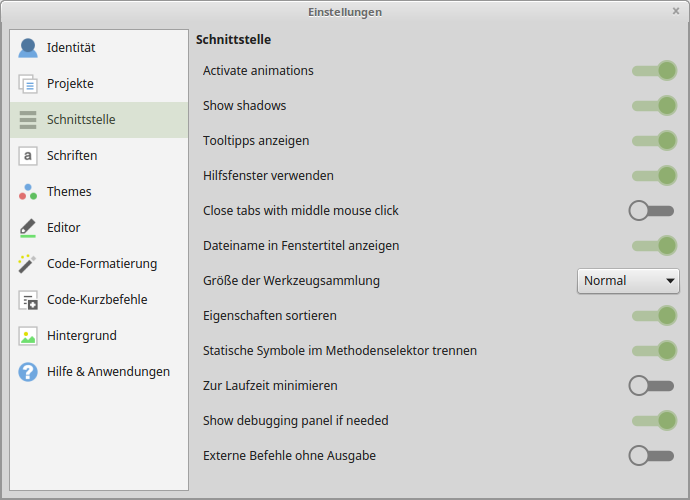Disable the Activate animations switch

pyautogui.click(x=654, y=71)
